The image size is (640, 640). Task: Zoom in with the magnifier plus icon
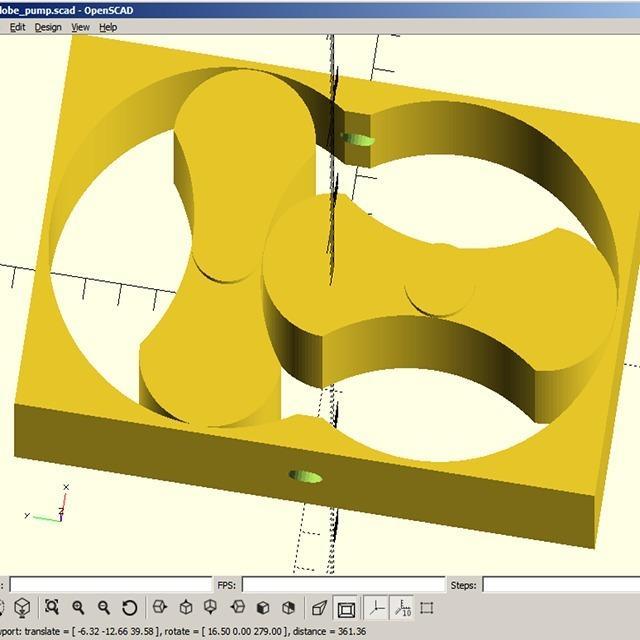tap(78, 608)
